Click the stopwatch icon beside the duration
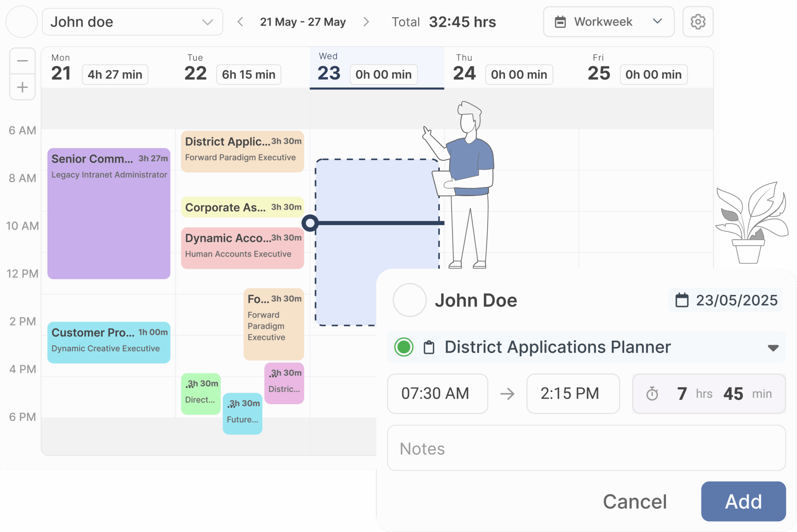Screen dimensions: 797x532 pyautogui.click(x=653, y=394)
